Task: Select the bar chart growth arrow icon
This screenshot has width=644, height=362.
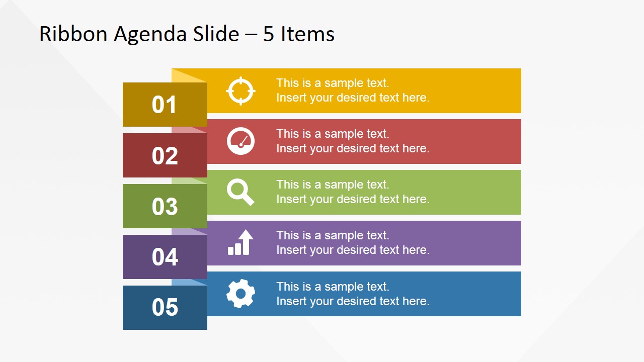Action: [x=240, y=242]
